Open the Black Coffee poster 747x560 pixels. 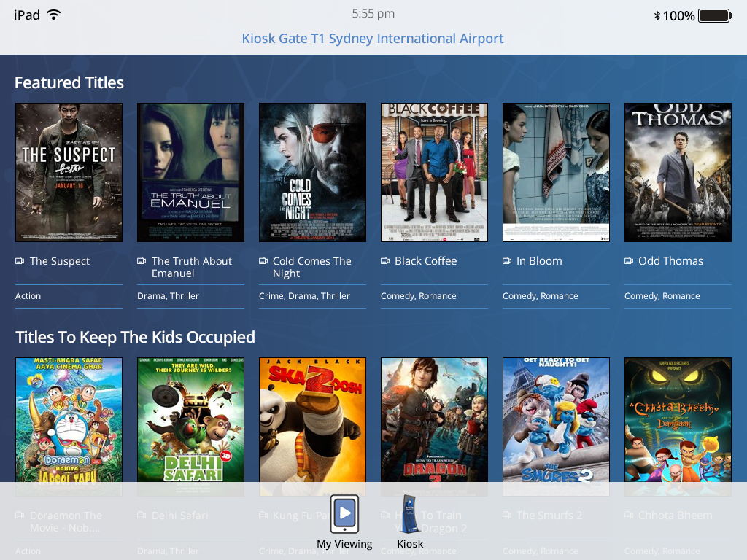(435, 172)
